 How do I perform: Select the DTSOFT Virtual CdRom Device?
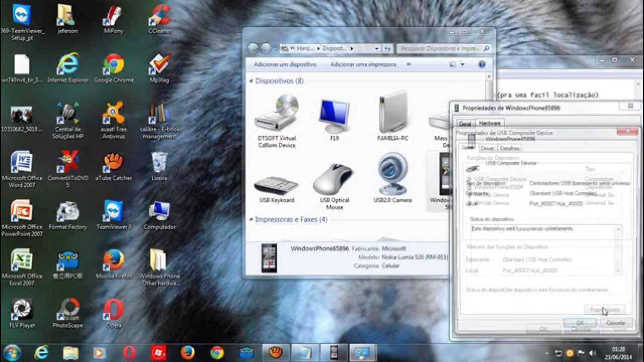click(276, 121)
